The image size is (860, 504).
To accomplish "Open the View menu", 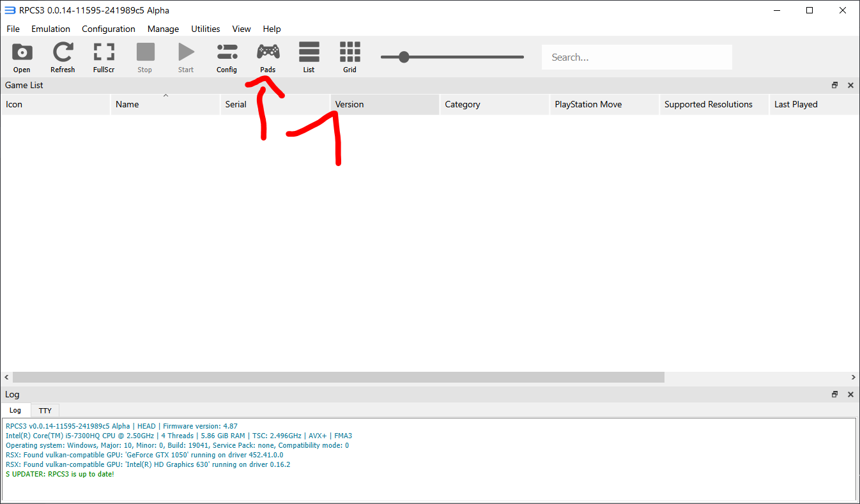I will coord(242,29).
